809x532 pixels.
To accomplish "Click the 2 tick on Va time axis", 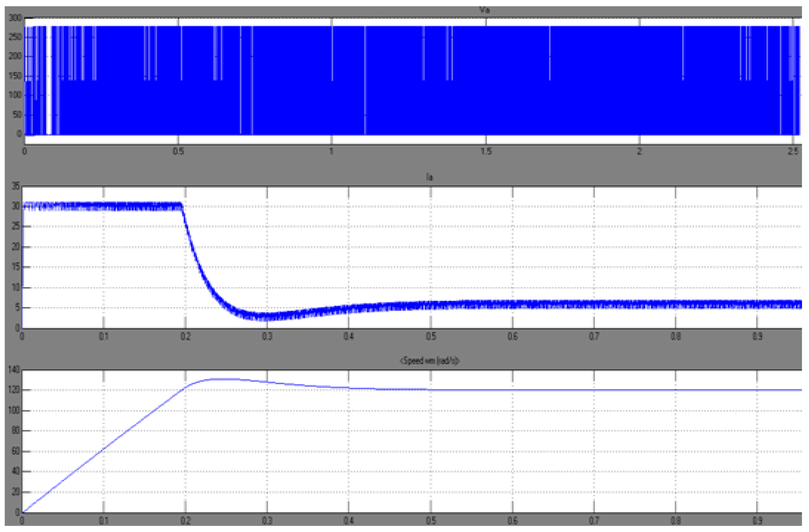I will [x=640, y=151].
